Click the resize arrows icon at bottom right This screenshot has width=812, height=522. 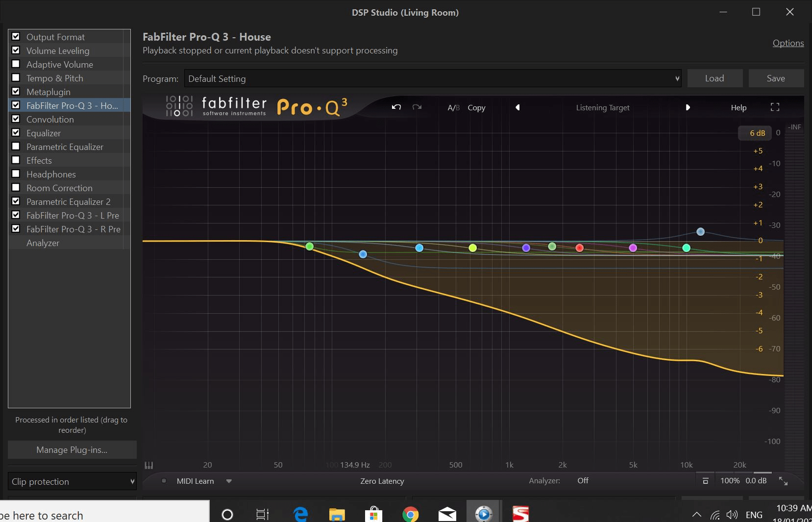coord(783,481)
